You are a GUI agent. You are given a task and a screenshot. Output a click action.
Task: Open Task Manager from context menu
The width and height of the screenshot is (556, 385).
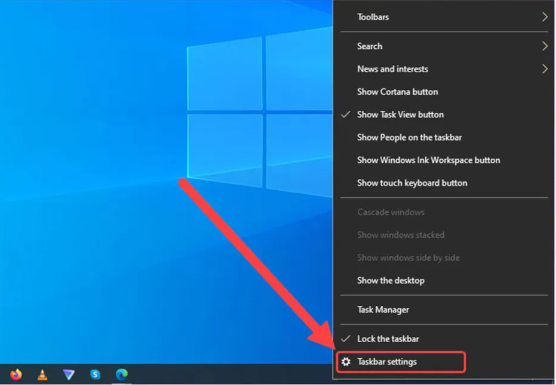coord(444,309)
